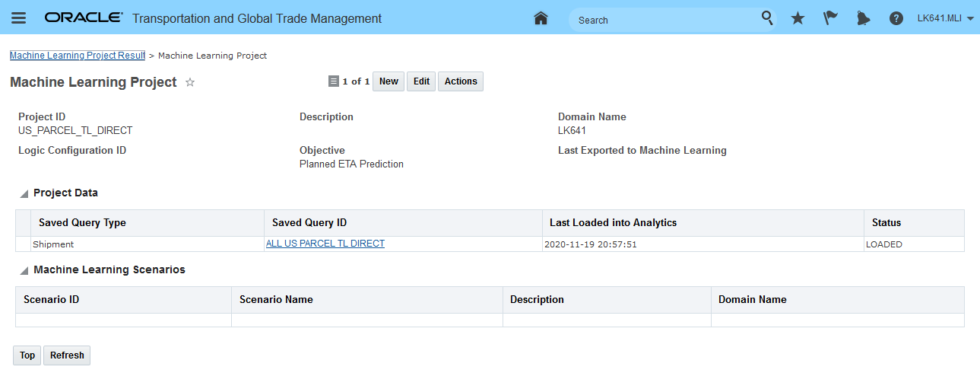
Task: Go back to Machine Learning Project Result
Action: pyautogui.click(x=77, y=56)
